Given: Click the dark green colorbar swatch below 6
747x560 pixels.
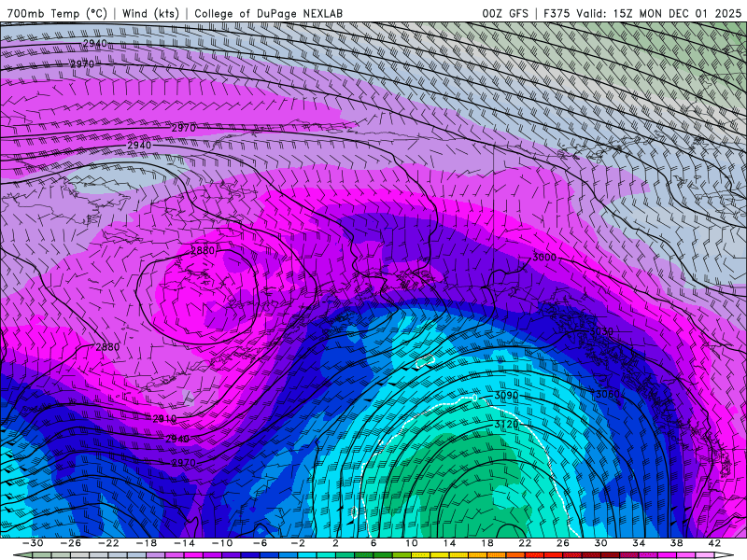Looking at the screenshot, I should click(x=364, y=555).
